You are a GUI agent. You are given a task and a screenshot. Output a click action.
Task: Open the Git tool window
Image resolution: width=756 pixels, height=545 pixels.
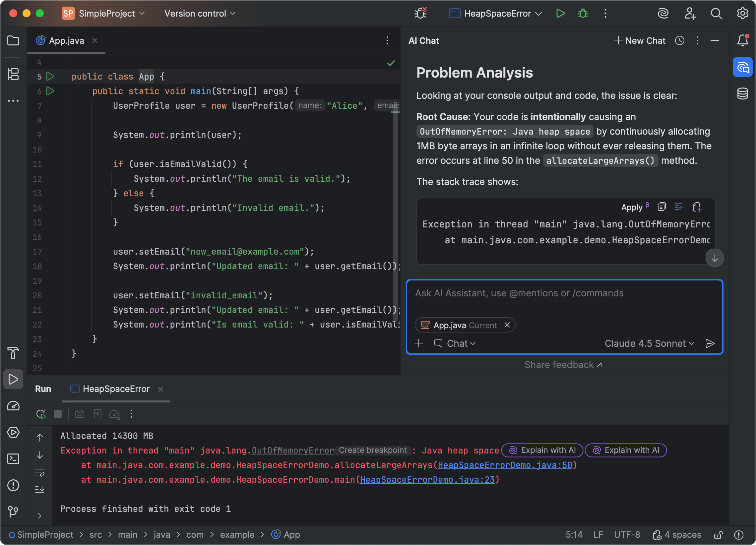coord(13,512)
